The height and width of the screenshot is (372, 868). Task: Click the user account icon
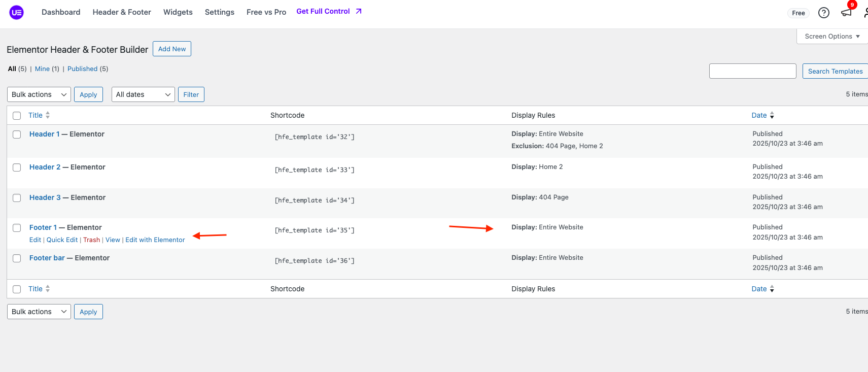tap(865, 13)
